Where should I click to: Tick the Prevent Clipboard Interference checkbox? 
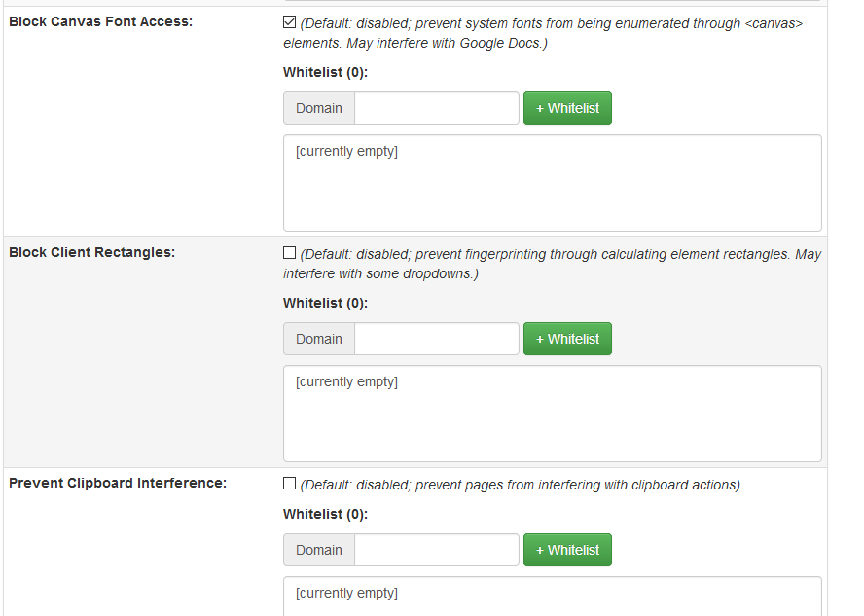(x=290, y=484)
